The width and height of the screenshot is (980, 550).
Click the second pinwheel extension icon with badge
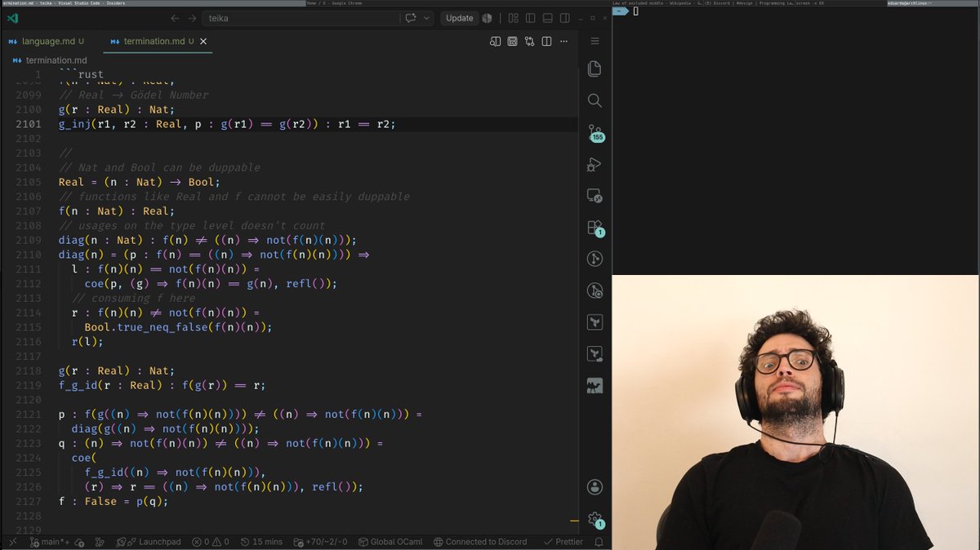595,354
